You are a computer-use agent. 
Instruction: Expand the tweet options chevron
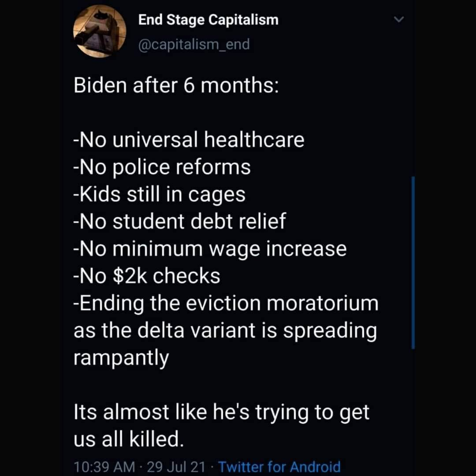point(399,20)
